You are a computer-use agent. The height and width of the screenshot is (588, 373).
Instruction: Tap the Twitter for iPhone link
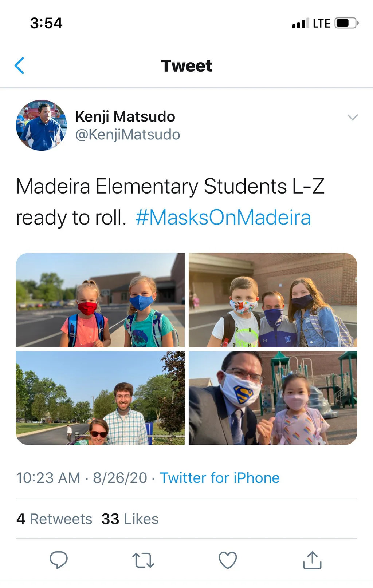pos(220,478)
